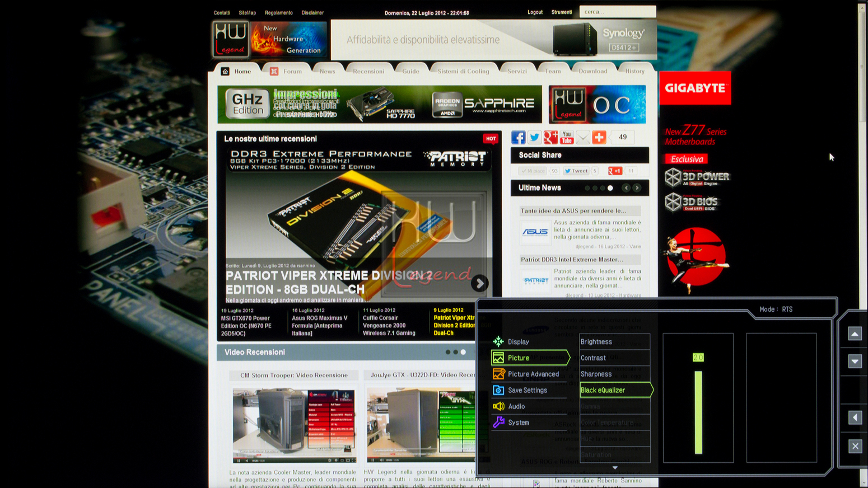Select Sharpness in the OSD Picture menu

(614, 374)
